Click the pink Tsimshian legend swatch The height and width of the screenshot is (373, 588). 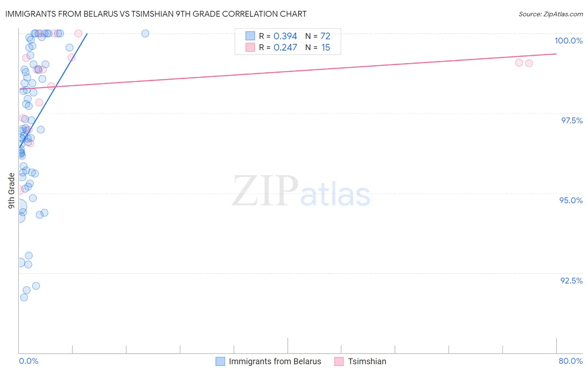[x=339, y=361]
